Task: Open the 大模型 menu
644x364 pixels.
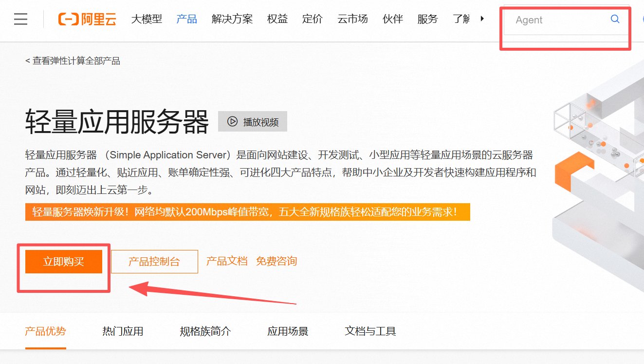Action: (147, 19)
